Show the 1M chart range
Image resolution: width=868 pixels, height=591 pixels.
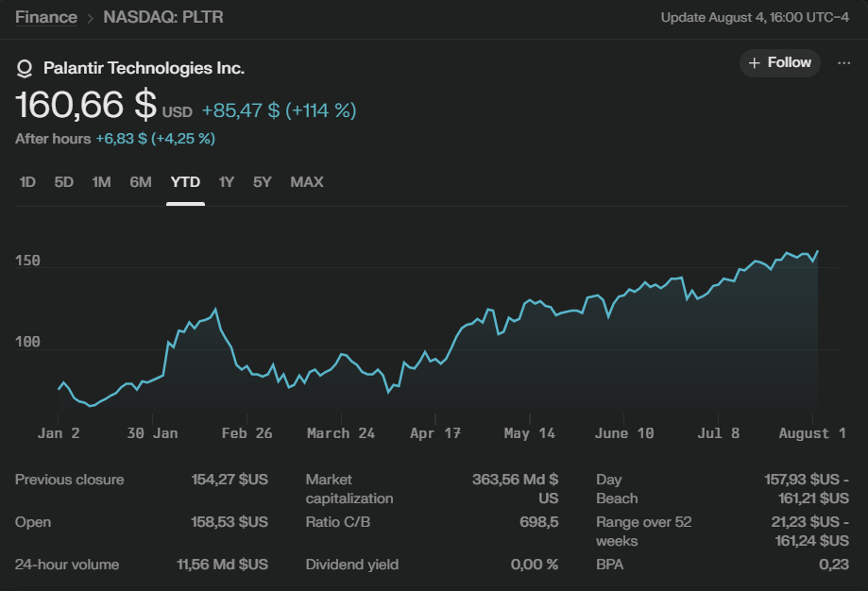(x=101, y=181)
